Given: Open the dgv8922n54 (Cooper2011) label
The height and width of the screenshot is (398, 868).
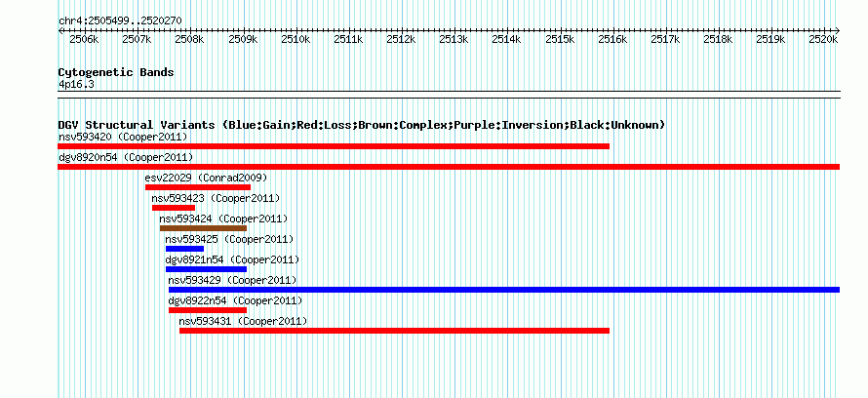Looking at the screenshot, I should 235,300.
